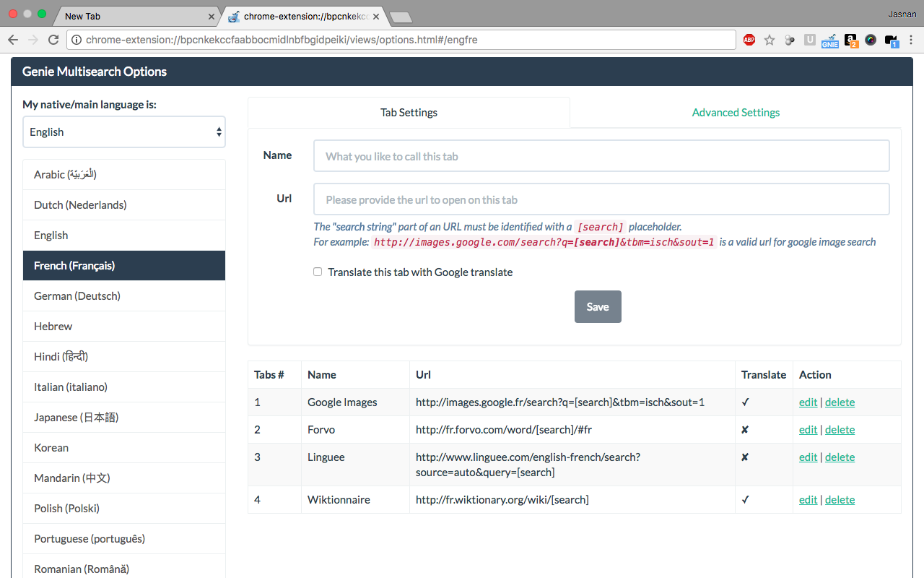The height and width of the screenshot is (578, 924).
Task: Click the Google Images translate checkmark
Action: pos(746,402)
